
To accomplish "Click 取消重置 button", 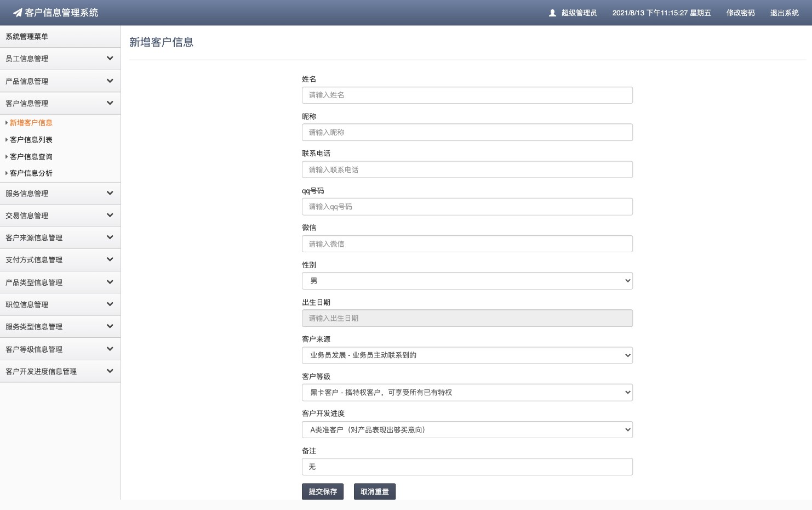I will click(375, 492).
